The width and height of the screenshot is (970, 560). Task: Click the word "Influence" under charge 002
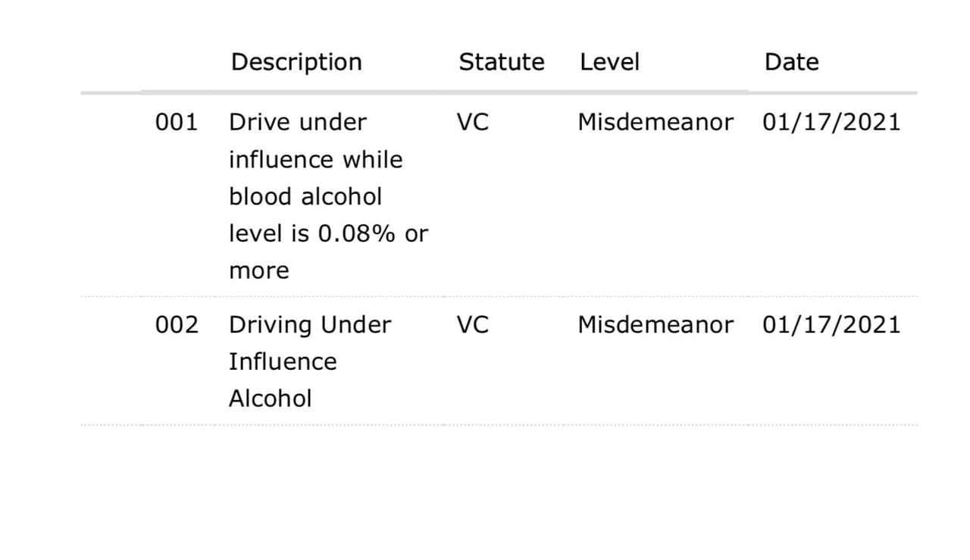click(283, 361)
